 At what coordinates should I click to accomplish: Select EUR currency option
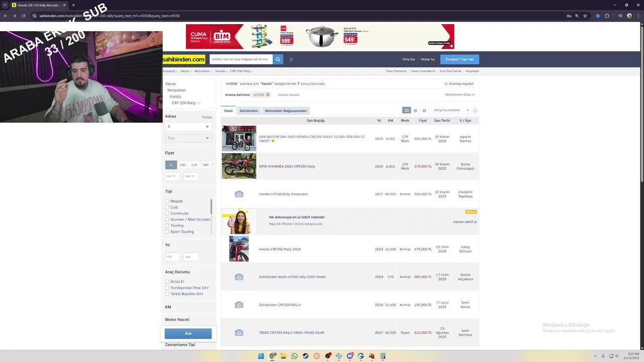(x=194, y=165)
